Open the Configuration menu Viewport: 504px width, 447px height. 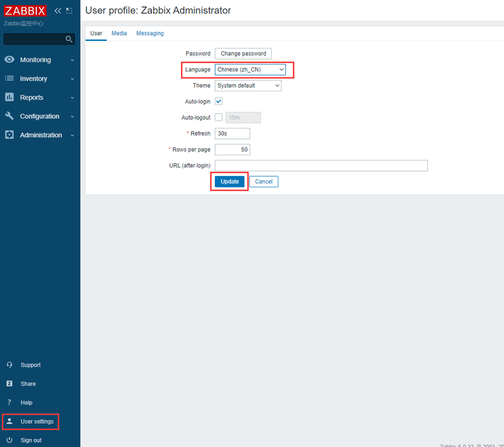[x=40, y=116]
